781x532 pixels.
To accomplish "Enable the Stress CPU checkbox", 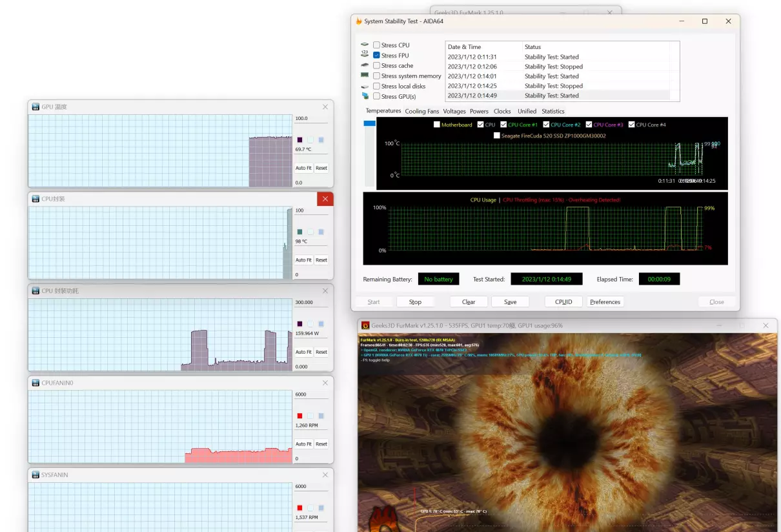I will tap(376, 45).
